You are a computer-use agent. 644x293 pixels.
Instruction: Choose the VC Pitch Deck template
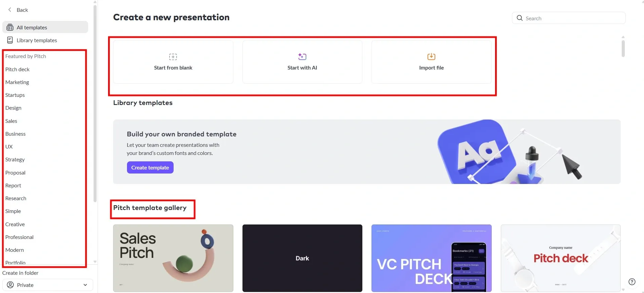tap(431, 258)
